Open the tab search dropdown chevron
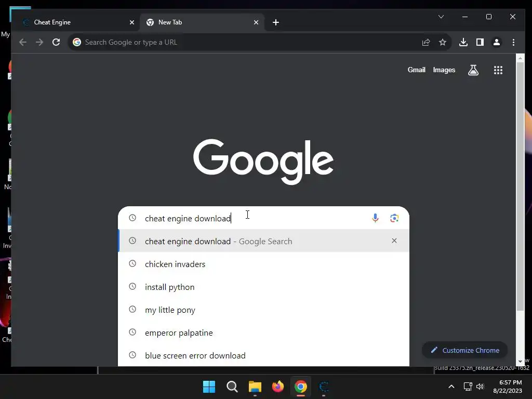This screenshot has width=532, height=399. 441,17
